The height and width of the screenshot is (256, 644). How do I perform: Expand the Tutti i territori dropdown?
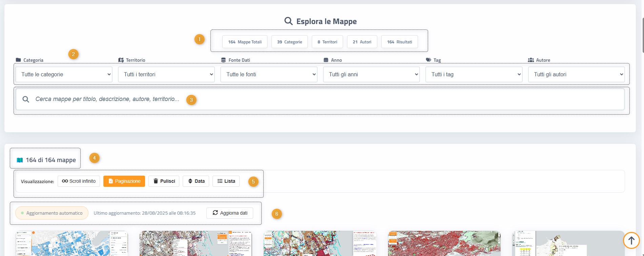166,75
